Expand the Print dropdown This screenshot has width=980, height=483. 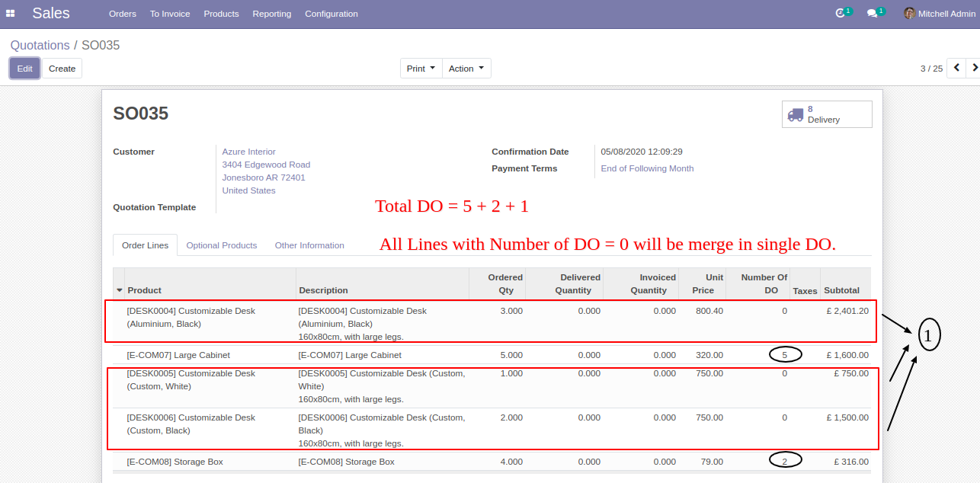pyautogui.click(x=421, y=69)
